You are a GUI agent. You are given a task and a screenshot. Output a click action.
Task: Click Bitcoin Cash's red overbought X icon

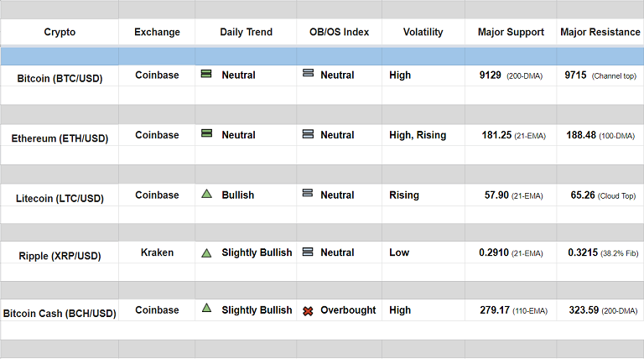tap(308, 310)
